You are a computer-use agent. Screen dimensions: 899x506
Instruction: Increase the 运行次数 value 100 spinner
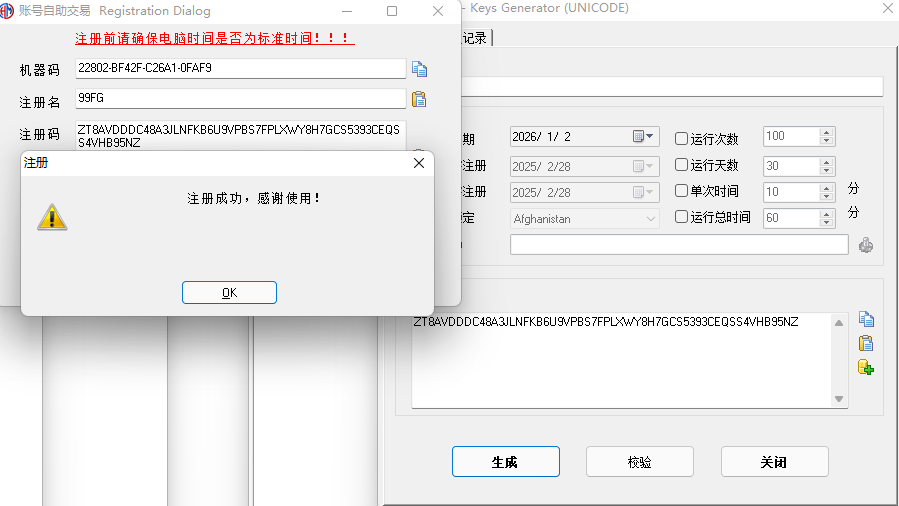(826, 132)
